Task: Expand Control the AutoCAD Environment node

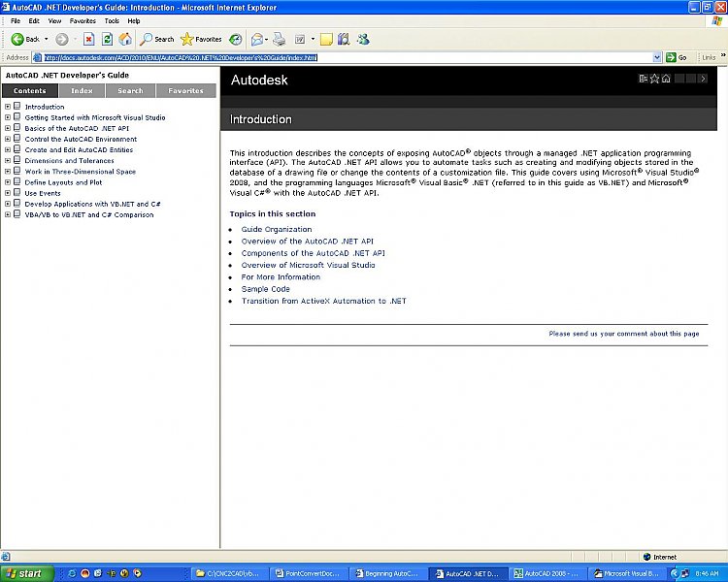Action: [8, 139]
